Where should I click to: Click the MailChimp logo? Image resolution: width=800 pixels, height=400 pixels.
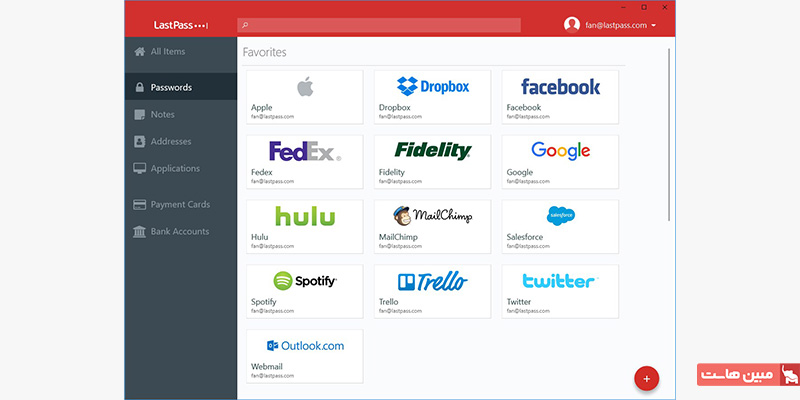pyautogui.click(x=433, y=216)
